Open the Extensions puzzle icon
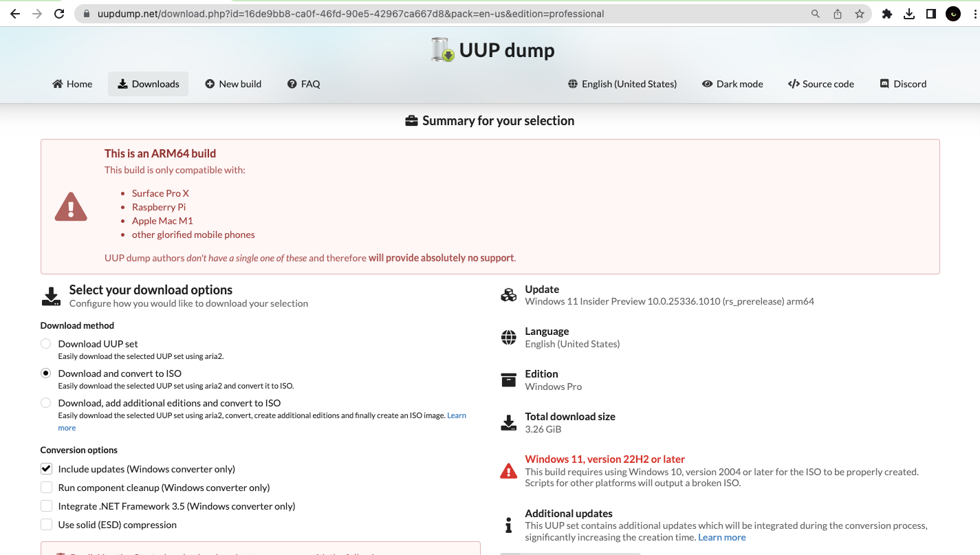Viewport: 980px width, 555px height. point(887,14)
